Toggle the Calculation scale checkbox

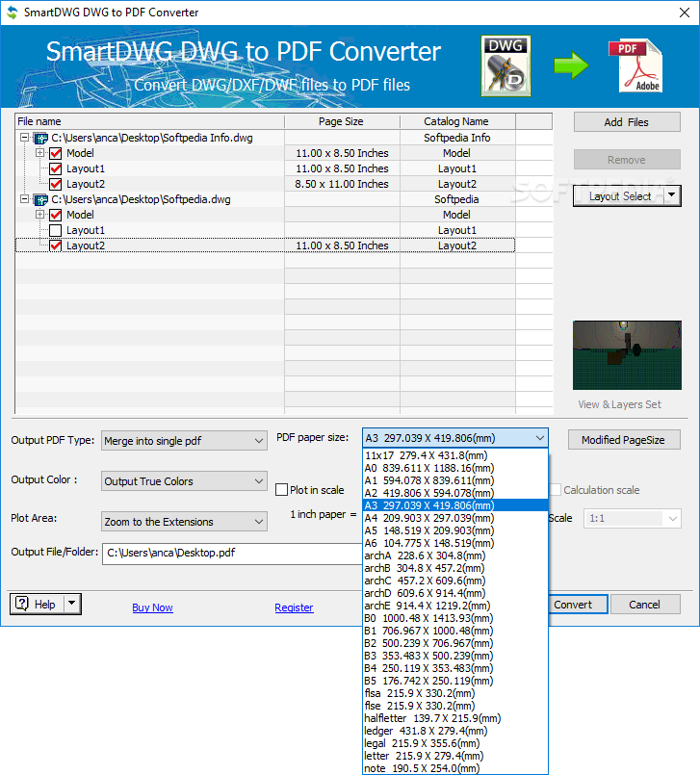click(556, 490)
